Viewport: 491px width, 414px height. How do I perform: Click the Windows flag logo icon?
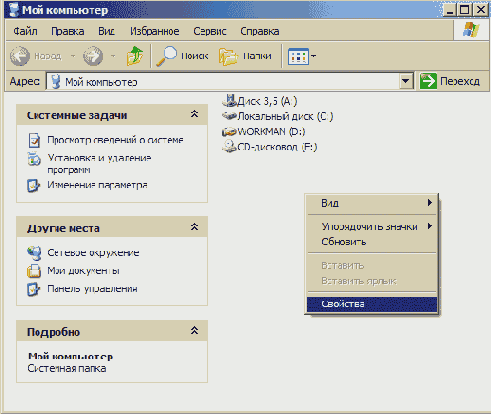471,30
